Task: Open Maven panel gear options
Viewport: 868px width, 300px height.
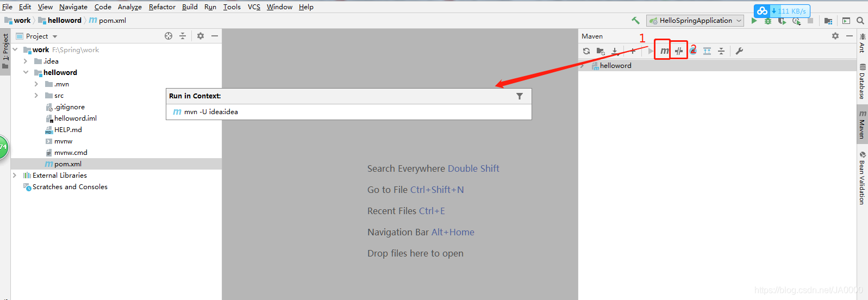Action: click(x=835, y=36)
